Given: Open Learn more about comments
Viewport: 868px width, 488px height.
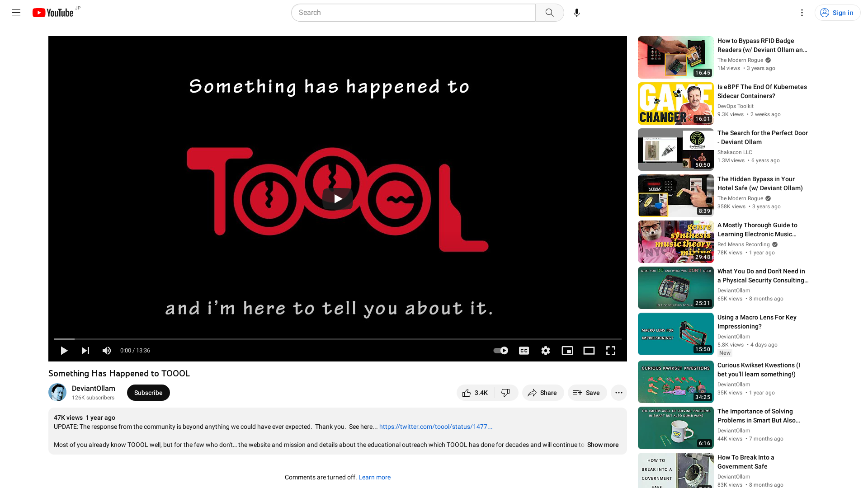Looking at the screenshot, I should pyautogui.click(x=374, y=477).
